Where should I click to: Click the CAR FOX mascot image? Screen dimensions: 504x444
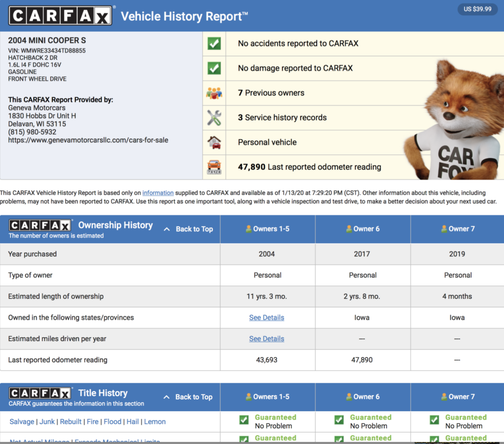point(454,120)
